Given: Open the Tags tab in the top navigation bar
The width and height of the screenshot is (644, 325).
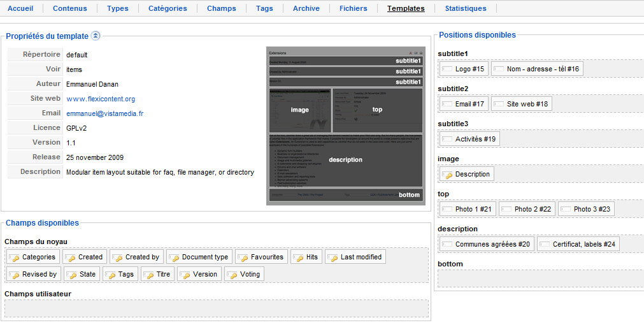Looking at the screenshot, I should click(264, 8).
